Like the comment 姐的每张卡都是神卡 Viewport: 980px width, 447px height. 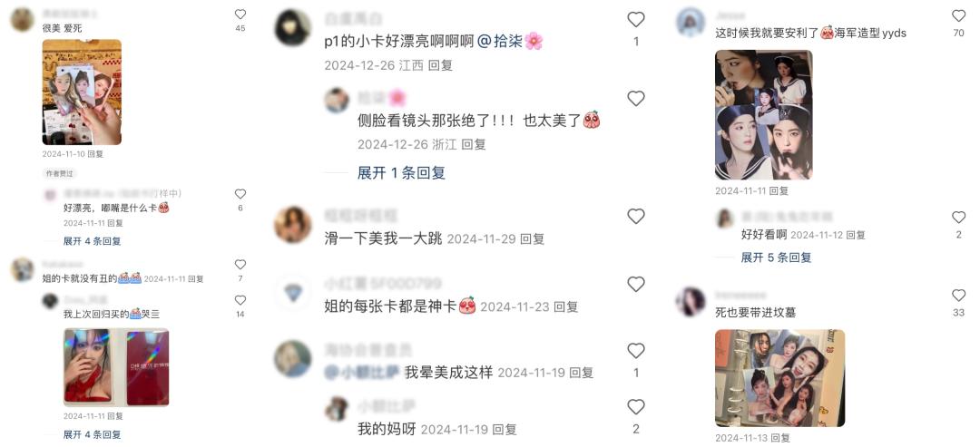(635, 284)
